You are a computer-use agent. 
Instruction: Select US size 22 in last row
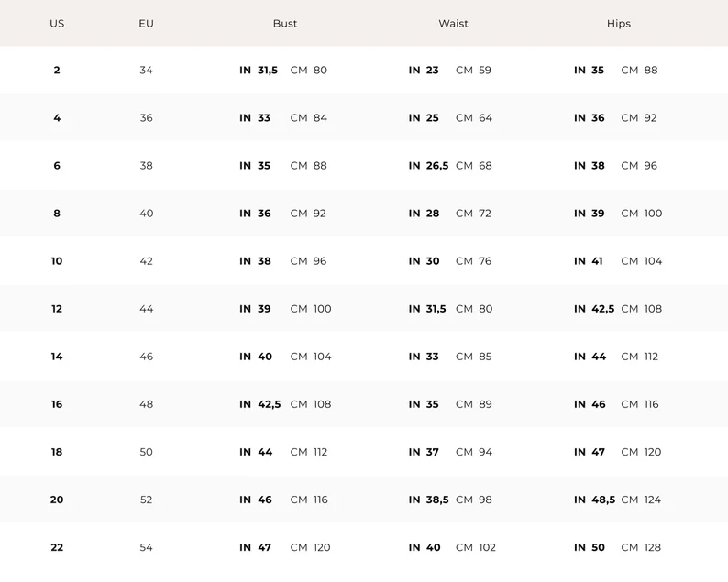[57, 547]
